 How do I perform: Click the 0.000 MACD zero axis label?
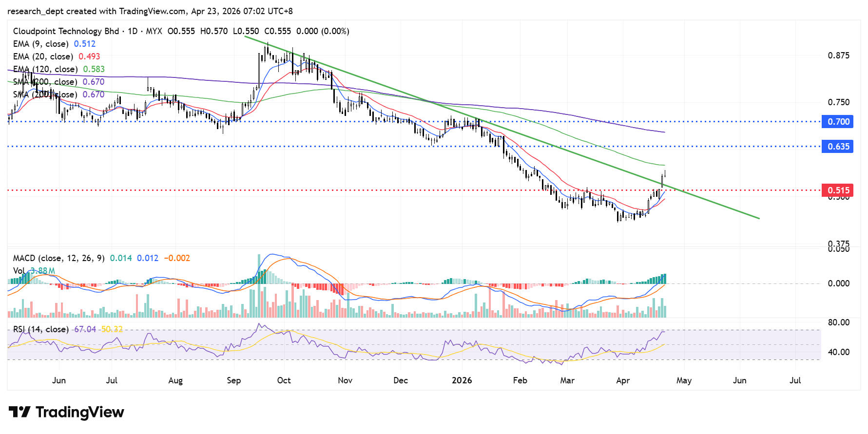(x=838, y=283)
